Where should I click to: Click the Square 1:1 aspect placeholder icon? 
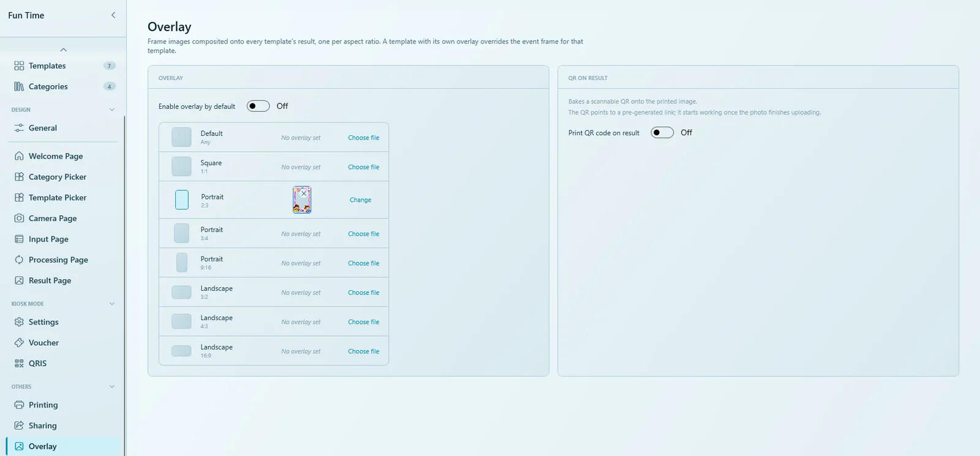coord(181,166)
